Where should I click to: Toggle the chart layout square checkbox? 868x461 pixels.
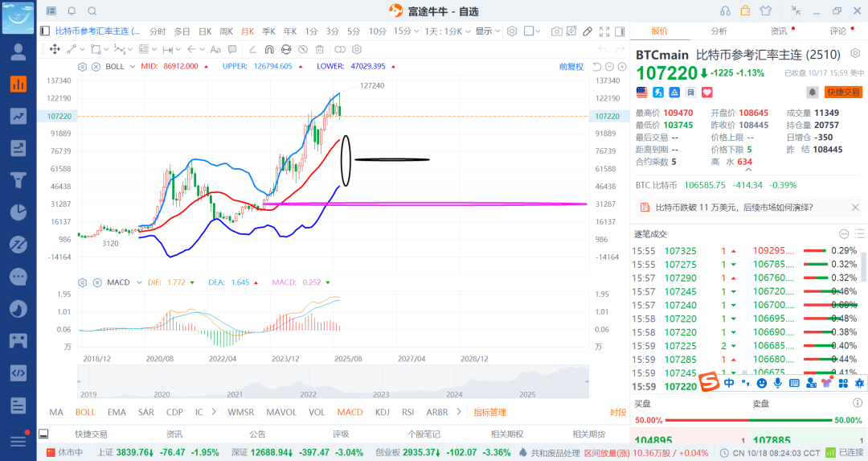[529, 31]
